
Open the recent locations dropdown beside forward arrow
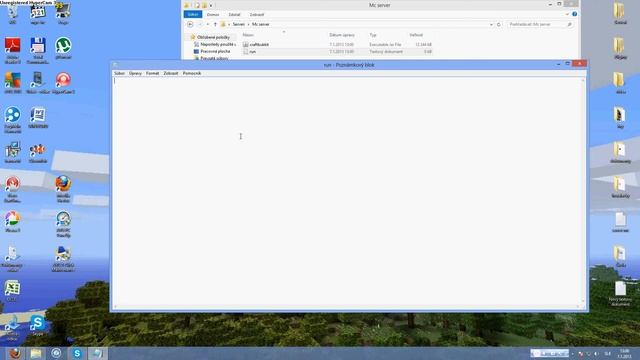(208, 24)
